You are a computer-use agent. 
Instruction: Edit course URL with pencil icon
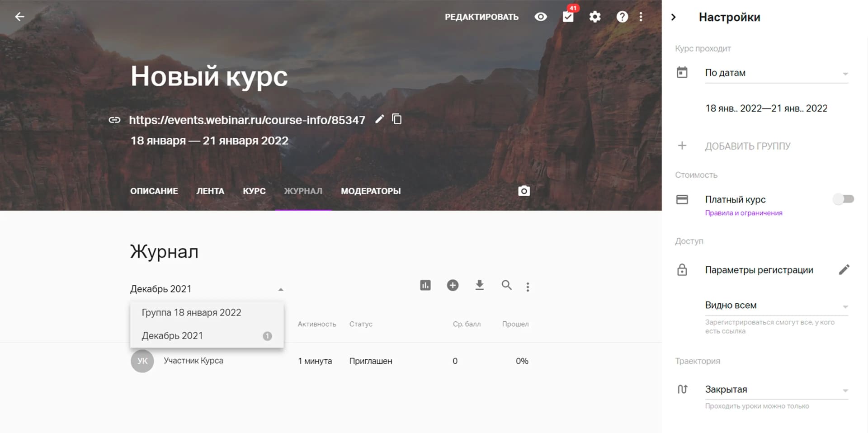click(x=380, y=119)
